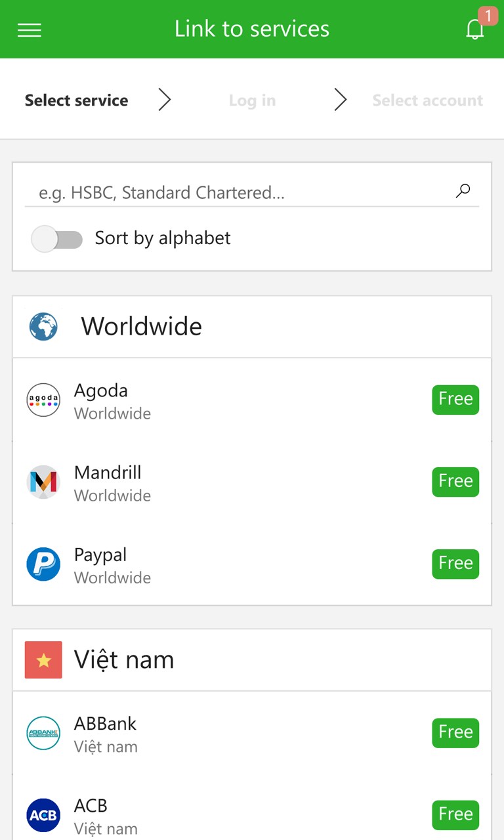Click the chevron after Select service
The width and height of the screenshot is (504, 840).
165,100
